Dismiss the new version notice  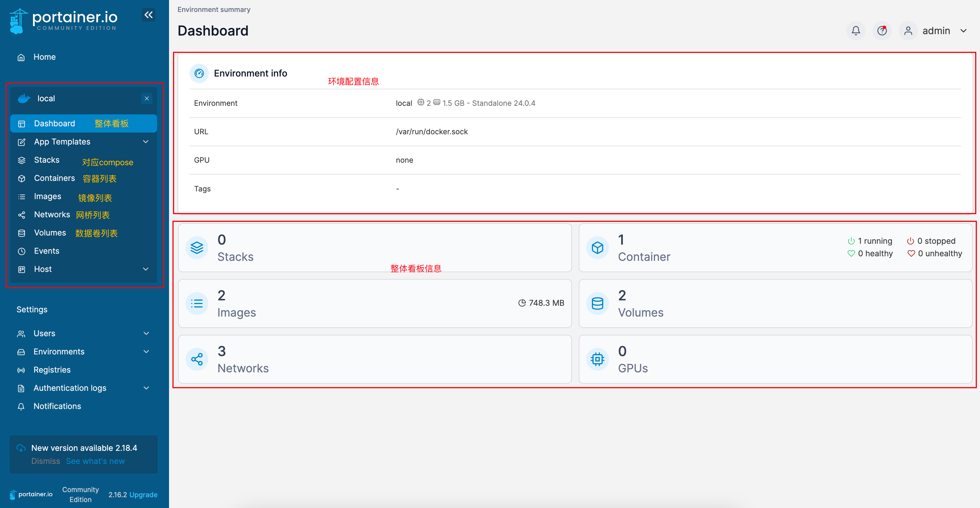coord(45,461)
